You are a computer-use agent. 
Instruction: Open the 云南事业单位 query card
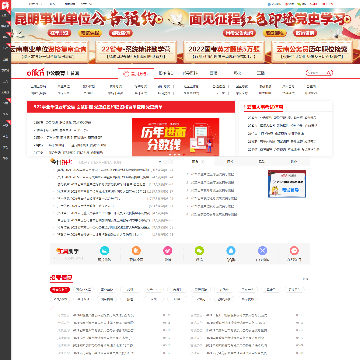[49, 52]
